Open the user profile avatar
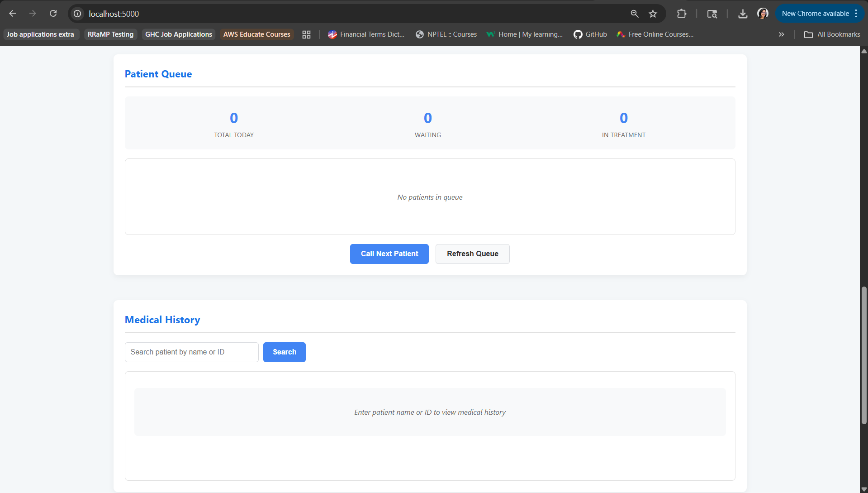Viewport: 868px width, 493px height. (763, 14)
